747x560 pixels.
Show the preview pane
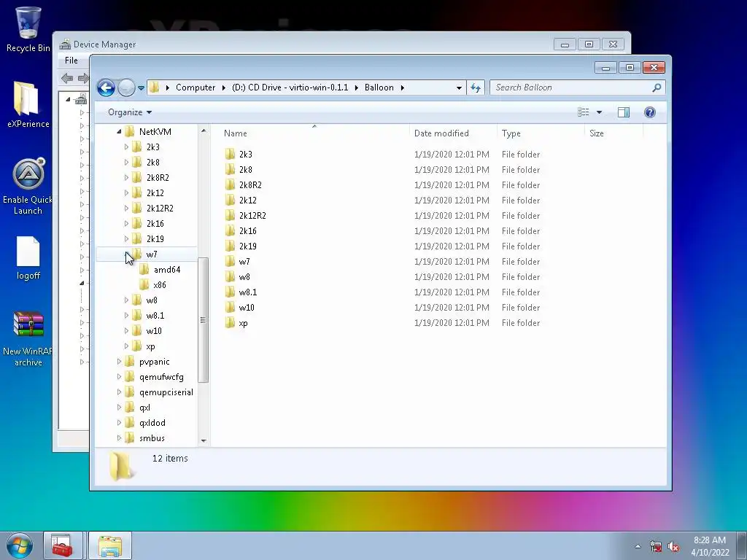coord(623,112)
